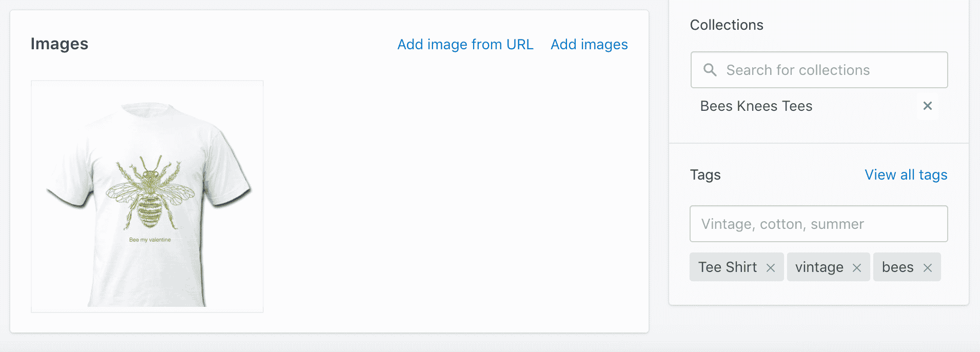
Task: Remove the bees tag
Action: click(927, 267)
